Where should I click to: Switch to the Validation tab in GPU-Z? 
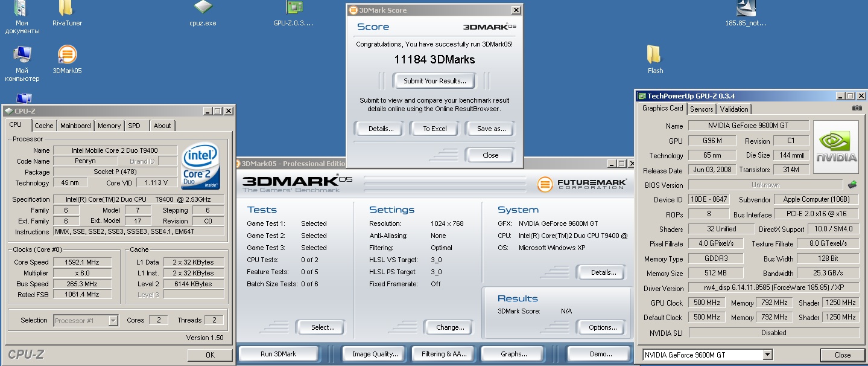point(734,109)
